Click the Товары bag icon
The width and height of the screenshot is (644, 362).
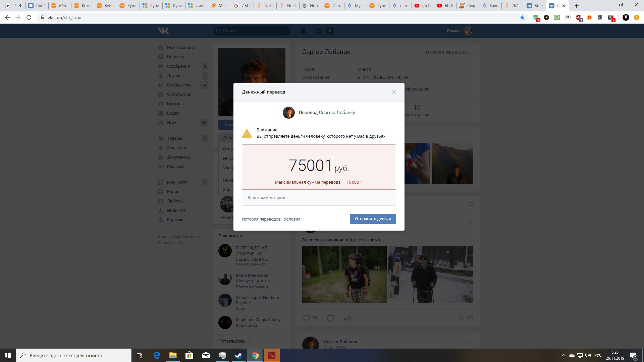pyautogui.click(x=161, y=138)
